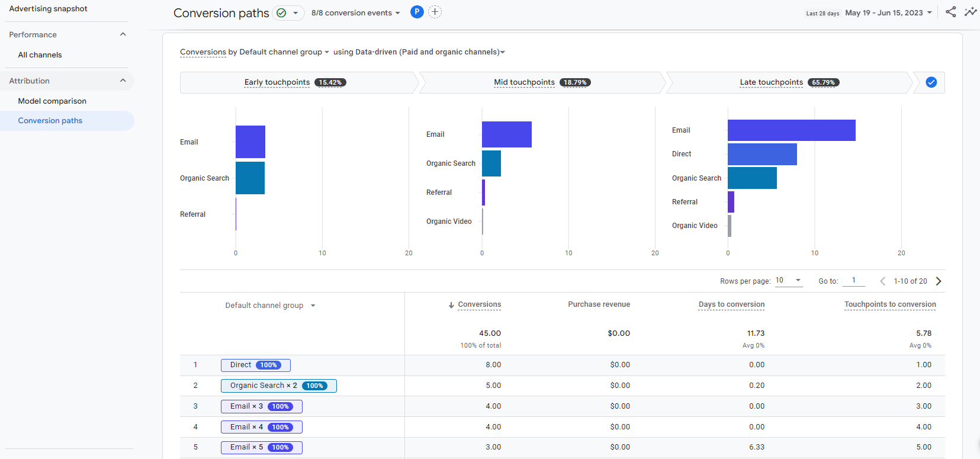Sort by Touchpoints to conversion column
This screenshot has width=980, height=459.
[x=890, y=304]
